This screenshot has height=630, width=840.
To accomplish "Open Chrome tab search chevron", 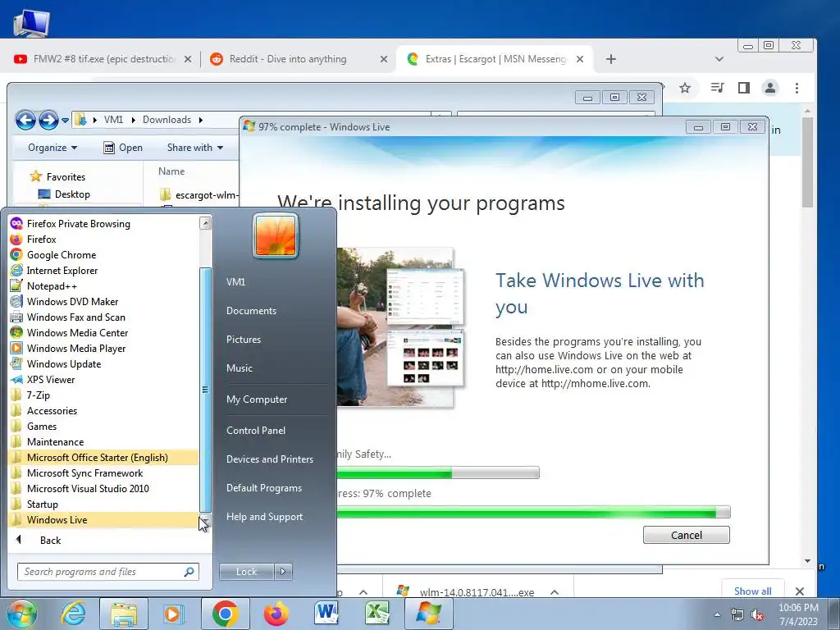I will coord(719,59).
